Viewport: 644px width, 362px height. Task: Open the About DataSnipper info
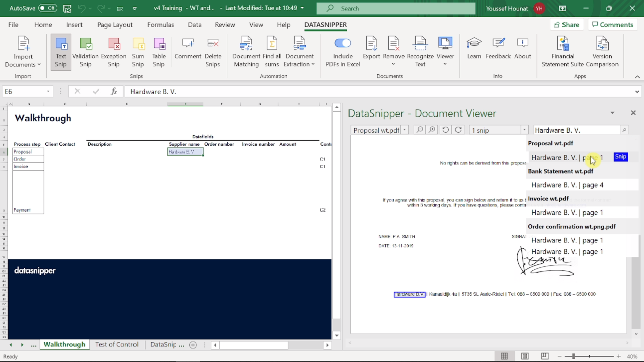(523, 48)
